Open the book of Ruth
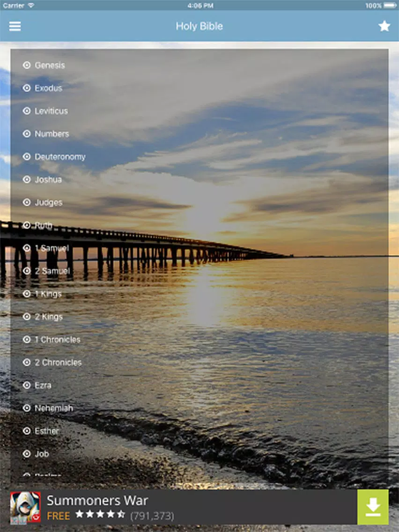 (44, 225)
